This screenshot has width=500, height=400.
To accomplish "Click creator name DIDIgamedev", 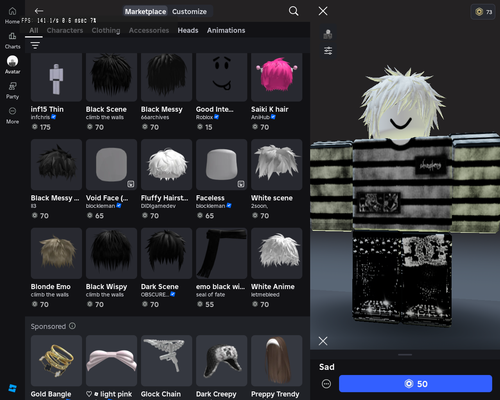I will coord(158,206).
